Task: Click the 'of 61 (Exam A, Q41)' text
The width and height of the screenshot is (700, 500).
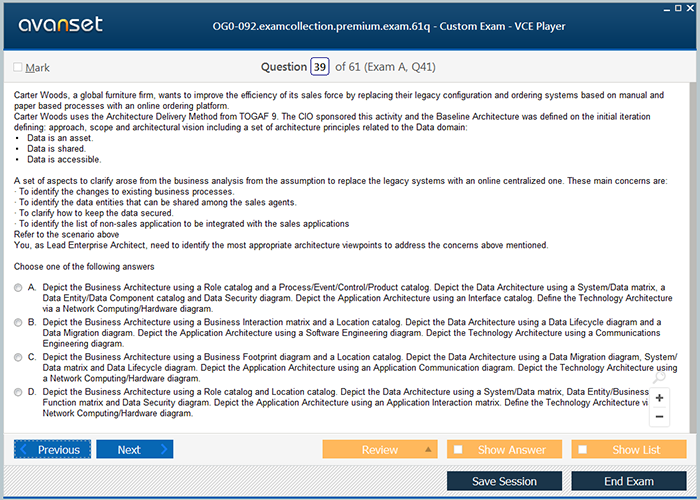Action: point(385,67)
